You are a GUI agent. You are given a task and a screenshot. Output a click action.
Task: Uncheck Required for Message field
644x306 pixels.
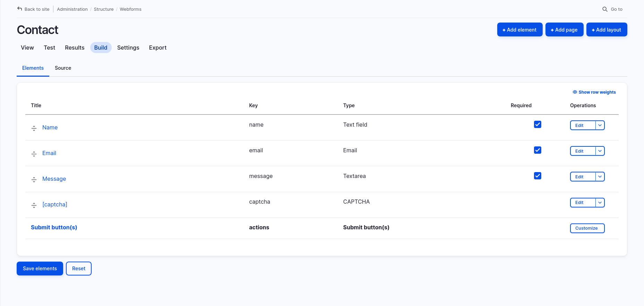[x=537, y=176]
